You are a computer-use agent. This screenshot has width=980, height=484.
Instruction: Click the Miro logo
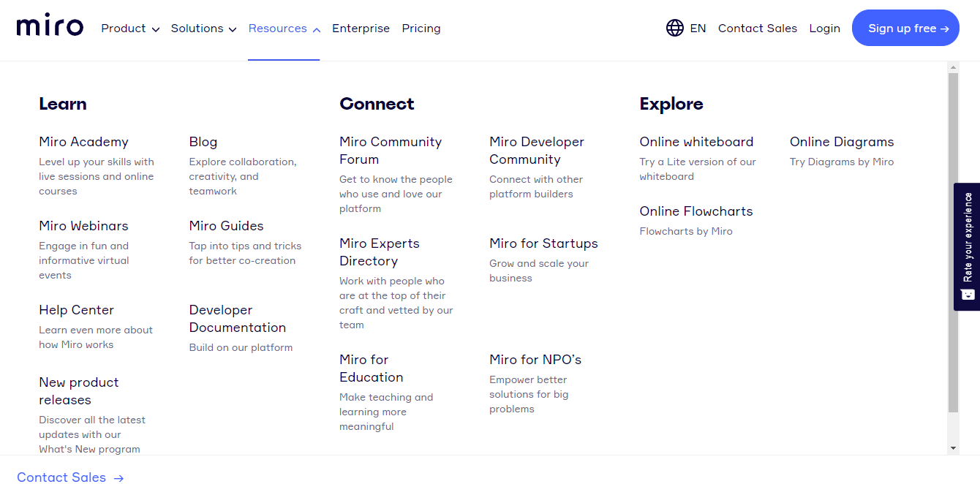click(50, 28)
